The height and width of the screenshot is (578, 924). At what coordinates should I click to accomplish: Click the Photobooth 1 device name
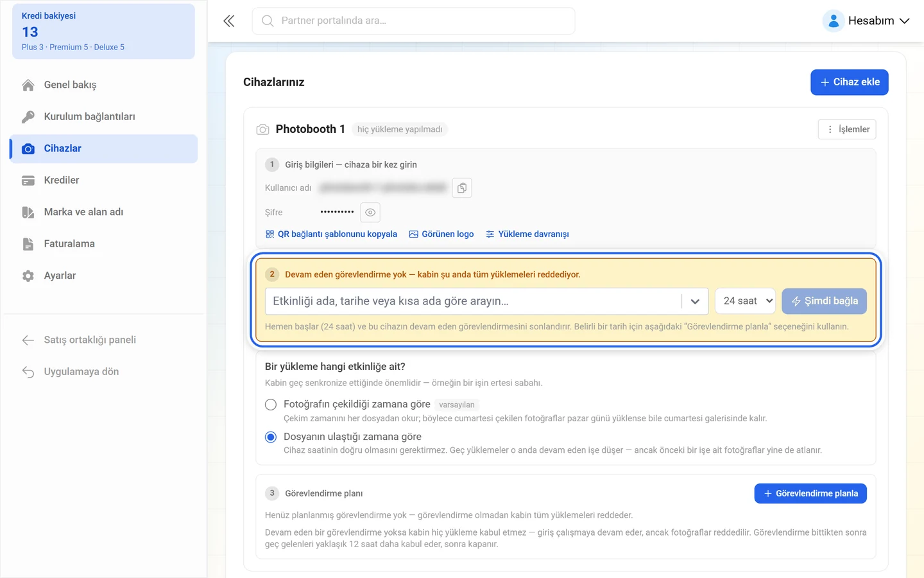pos(311,129)
